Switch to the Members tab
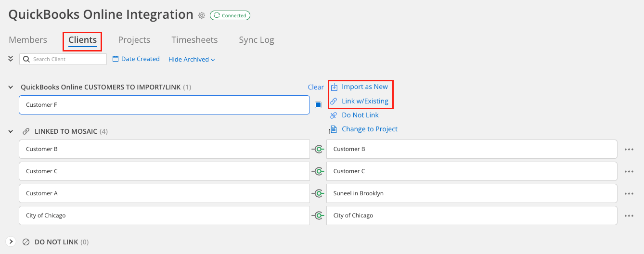The width and height of the screenshot is (644, 254). [x=28, y=40]
